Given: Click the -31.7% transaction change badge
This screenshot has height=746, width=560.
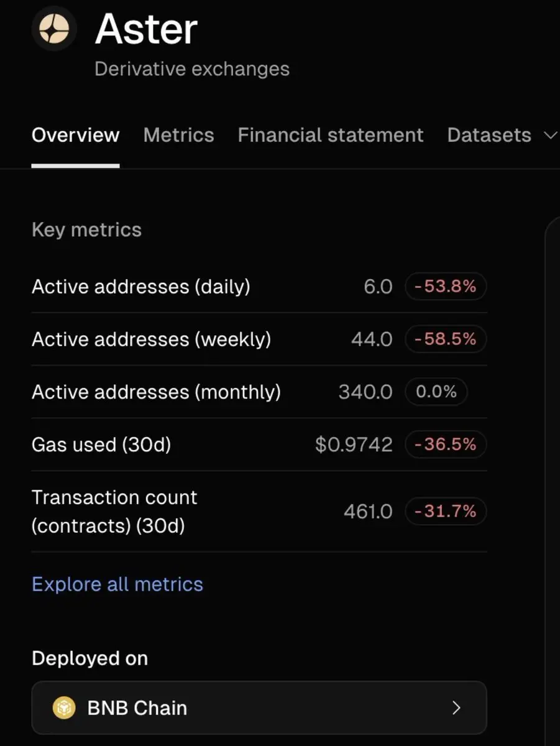Looking at the screenshot, I should point(445,512).
